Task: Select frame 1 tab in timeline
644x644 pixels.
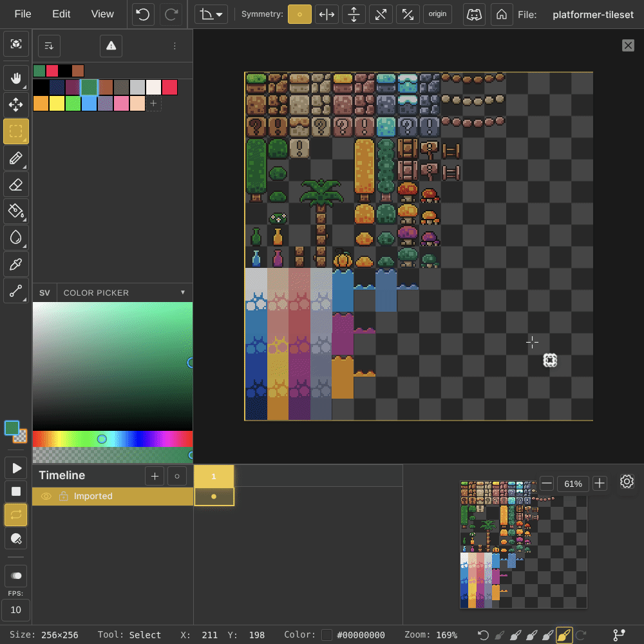Action: 214,476
